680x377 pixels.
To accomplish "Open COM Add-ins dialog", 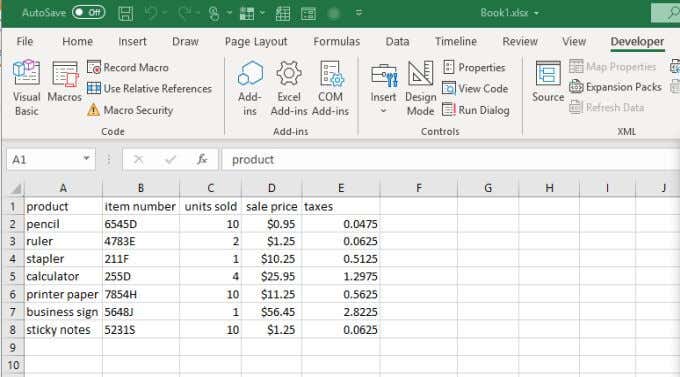I will tap(330, 88).
